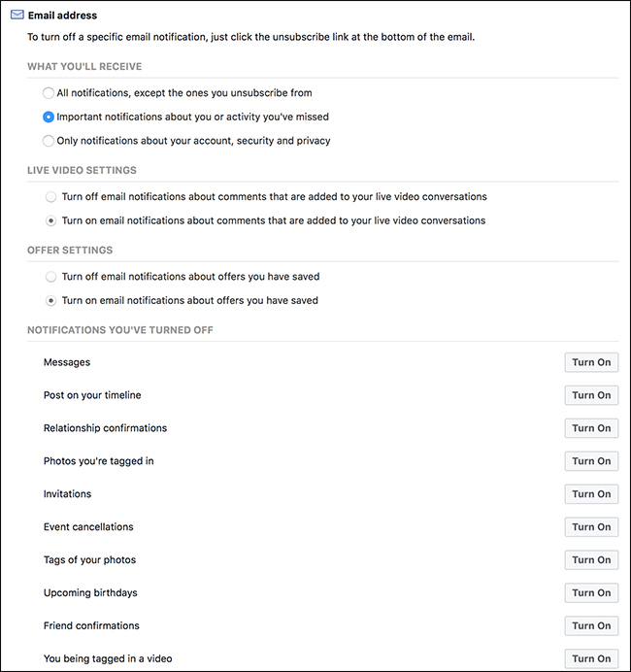Viewport: 631px width, 672px height.
Task: Turn on Post on your timeline notifications
Action: pos(590,395)
